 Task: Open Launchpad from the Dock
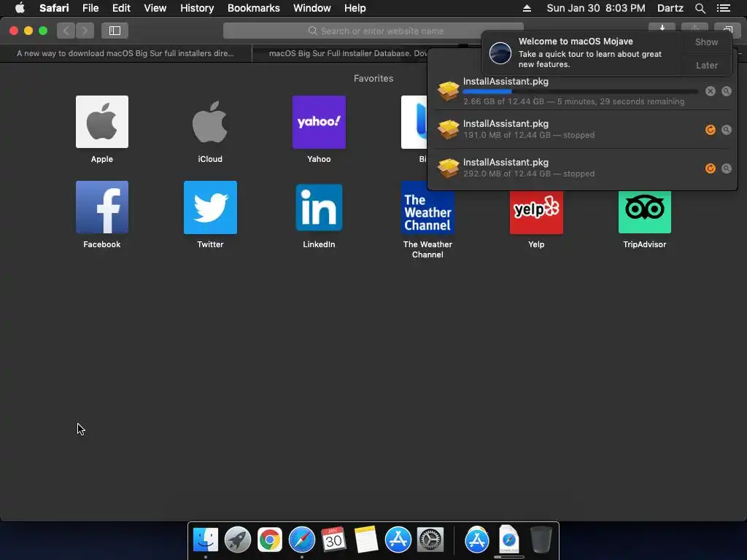[237, 540]
